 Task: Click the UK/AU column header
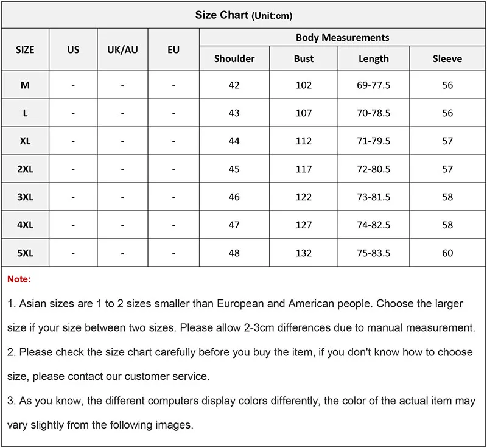click(122, 49)
